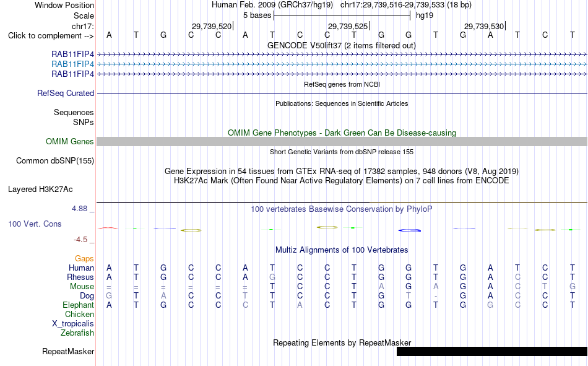Select the Zebrafish alignment row label
Viewport: 588px width, 366px height.
[77, 333]
